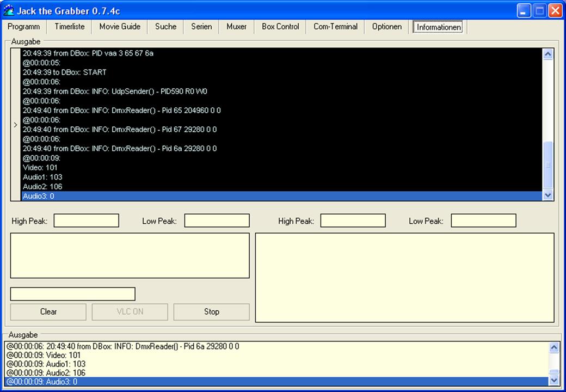This screenshot has height=392, width=566.
Task: Open the Programm tab
Action: point(23,27)
